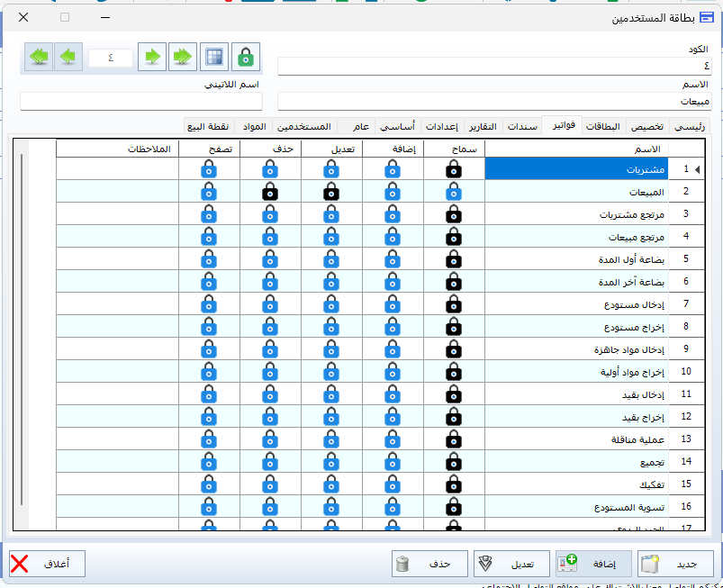723x588 pixels.
Task: Select the البطاقات tab
Action: (603, 126)
